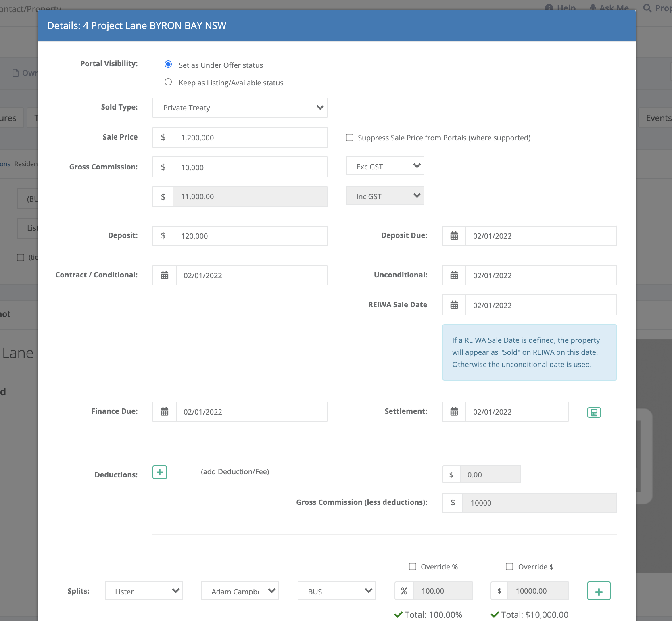The width and height of the screenshot is (672, 621).
Task: Click the split amount 10000.00 field
Action: point(538,591)
